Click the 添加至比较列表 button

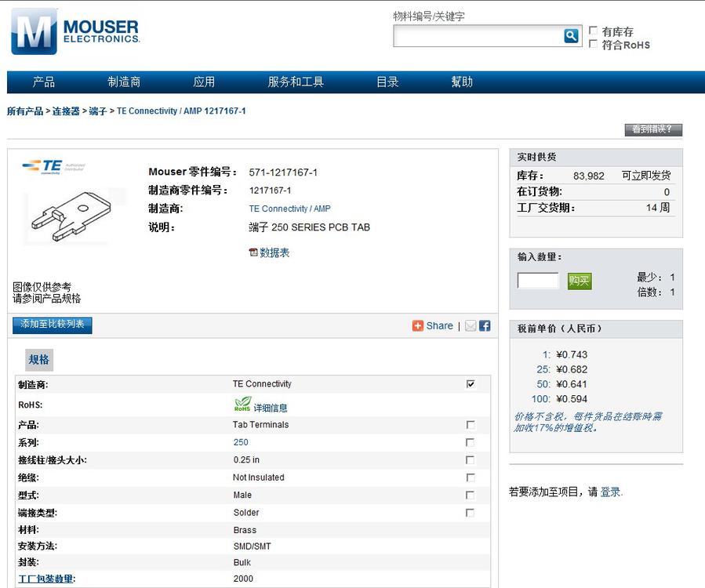click(53, 325)
